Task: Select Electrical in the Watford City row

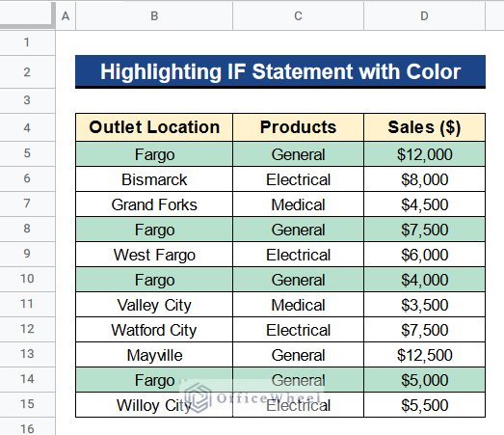Action: 299,330
